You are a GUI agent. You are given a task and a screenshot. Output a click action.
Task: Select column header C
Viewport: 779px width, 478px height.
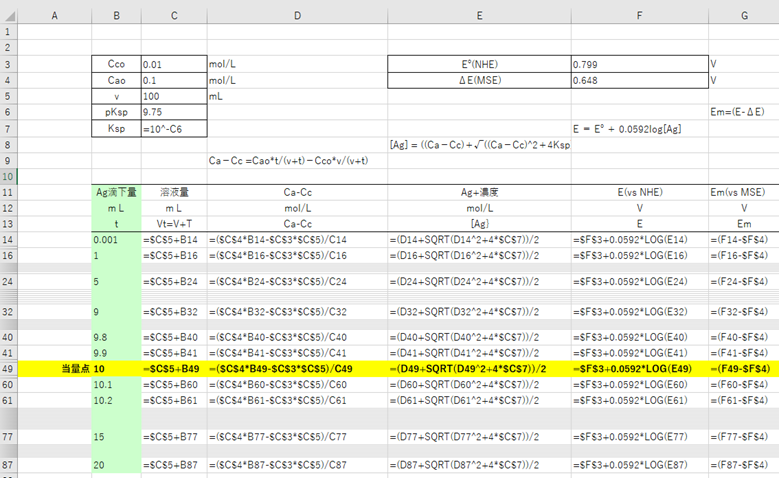click(174, 16)
